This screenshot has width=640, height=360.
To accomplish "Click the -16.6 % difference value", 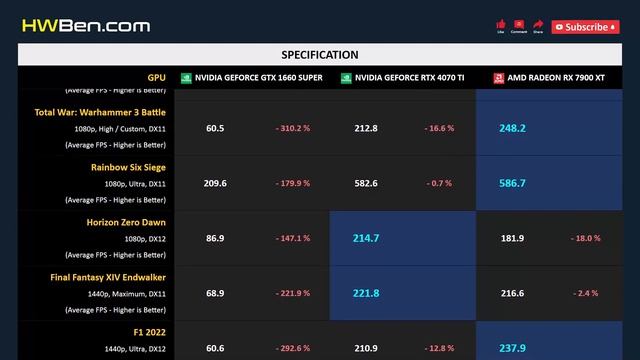I will [x=439, y=128].
